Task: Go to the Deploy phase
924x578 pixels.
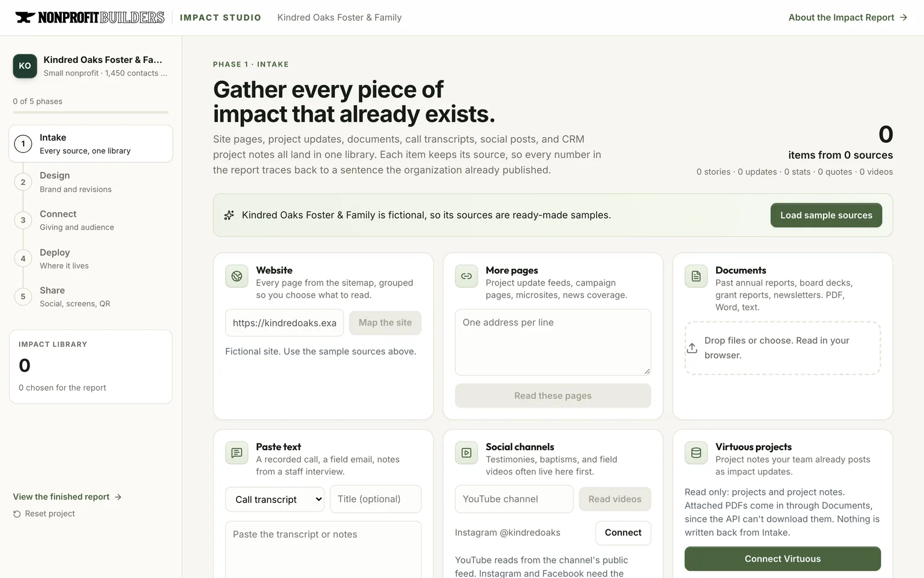Action: pos(91,258)
